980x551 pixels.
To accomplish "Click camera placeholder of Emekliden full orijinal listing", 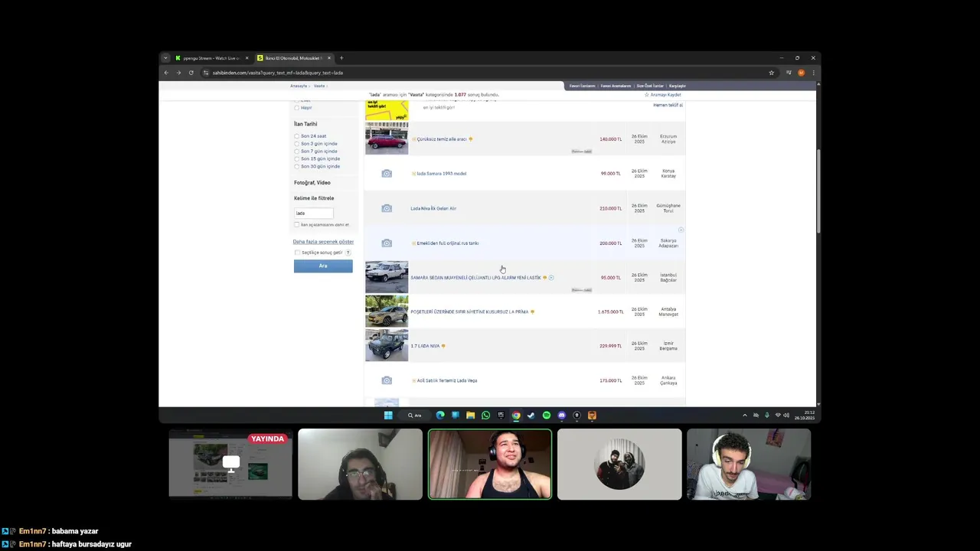I will [x=387, y=243].
